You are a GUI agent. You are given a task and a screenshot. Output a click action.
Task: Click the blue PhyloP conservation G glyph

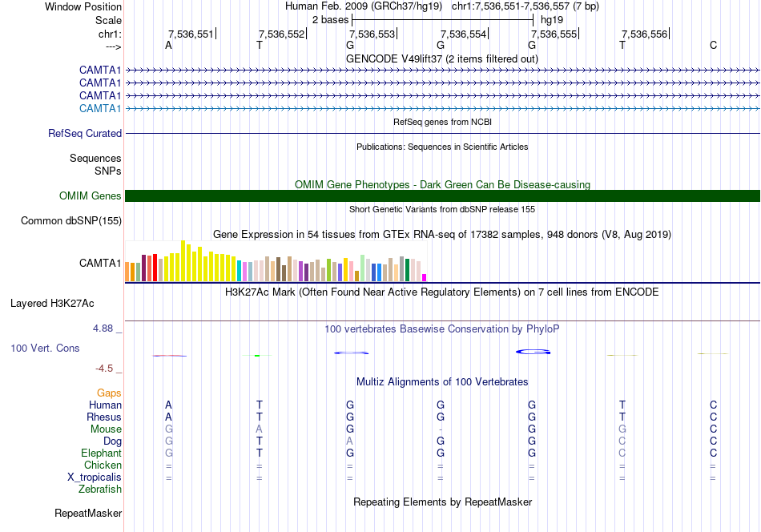(533, 352)
